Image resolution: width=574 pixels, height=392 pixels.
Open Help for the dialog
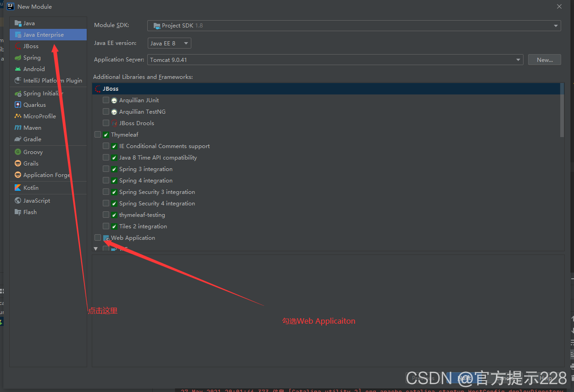pyautogui.click(x=545, y=378)
